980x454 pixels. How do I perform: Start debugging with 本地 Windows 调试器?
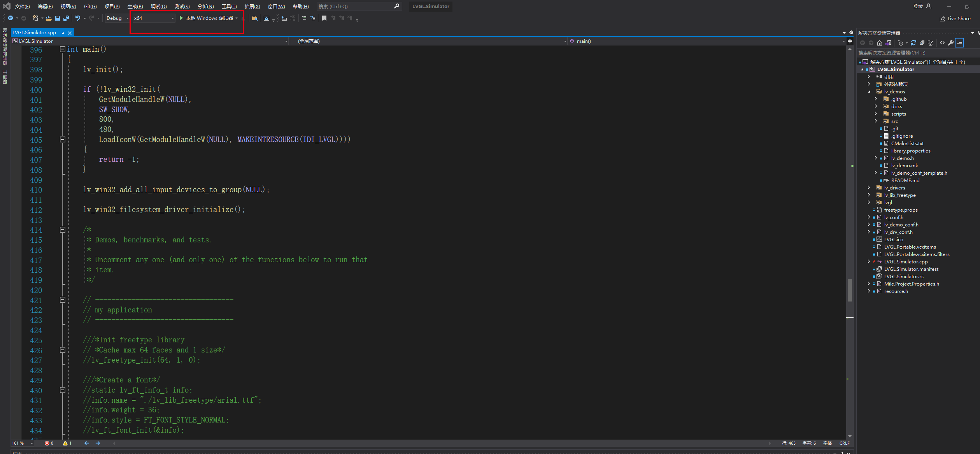click(x=208, y=18)
